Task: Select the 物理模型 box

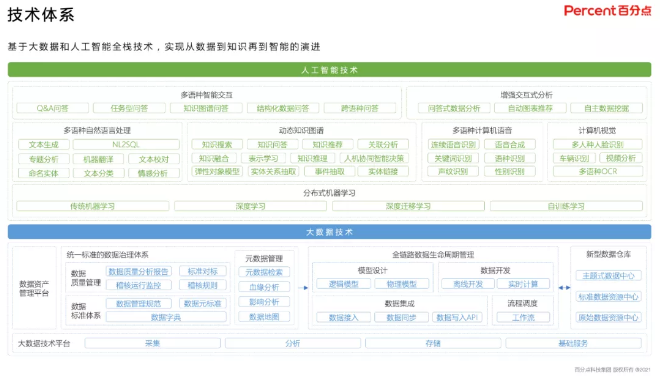Action: pyautogui.click(x=402, y=284)
